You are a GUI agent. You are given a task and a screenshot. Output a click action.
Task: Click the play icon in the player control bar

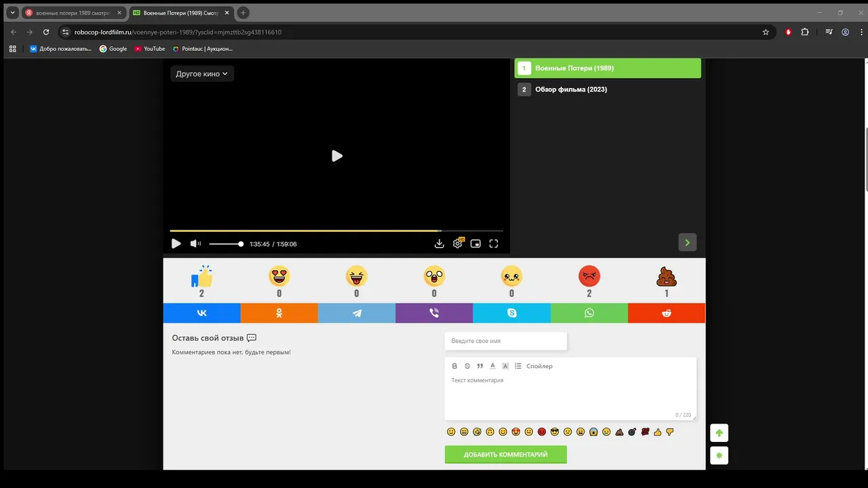coord(176,244)
